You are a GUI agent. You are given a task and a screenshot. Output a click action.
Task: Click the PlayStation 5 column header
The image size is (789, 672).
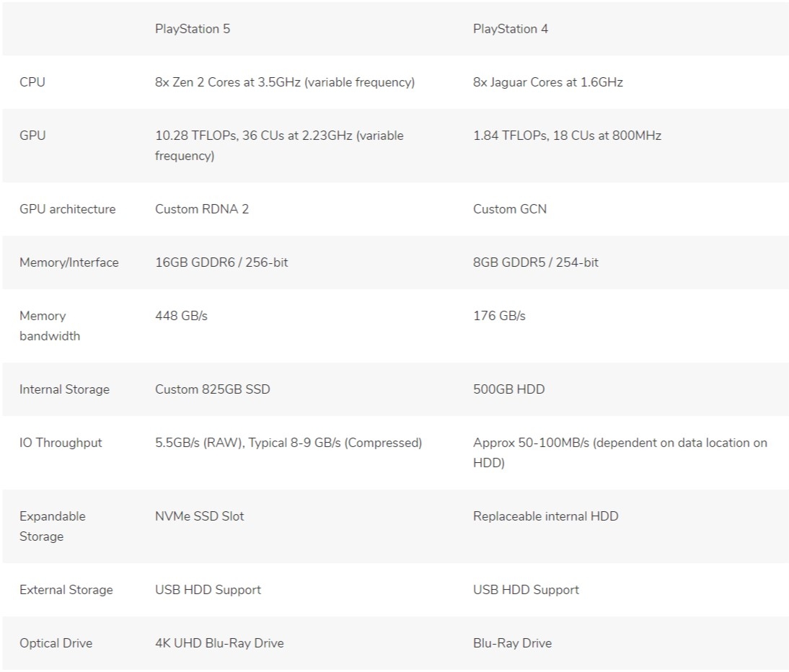193,29
